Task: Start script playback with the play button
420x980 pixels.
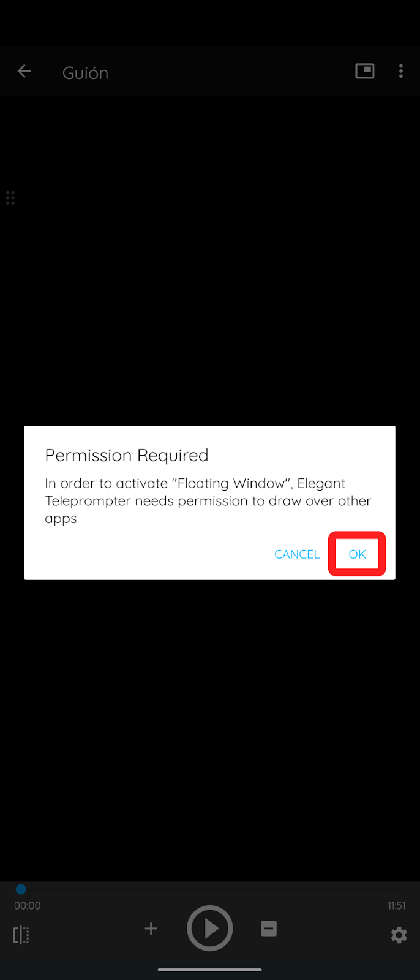Action: tap(210, 929)
